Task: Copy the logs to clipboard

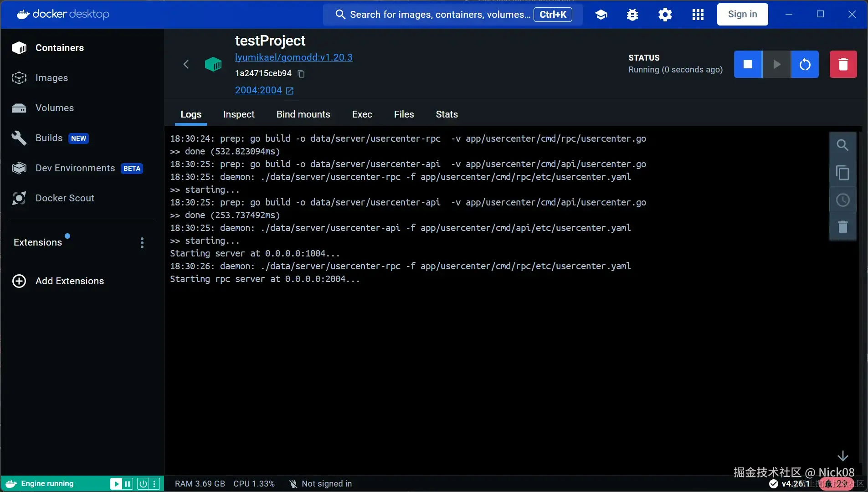Action: (843, 173)
